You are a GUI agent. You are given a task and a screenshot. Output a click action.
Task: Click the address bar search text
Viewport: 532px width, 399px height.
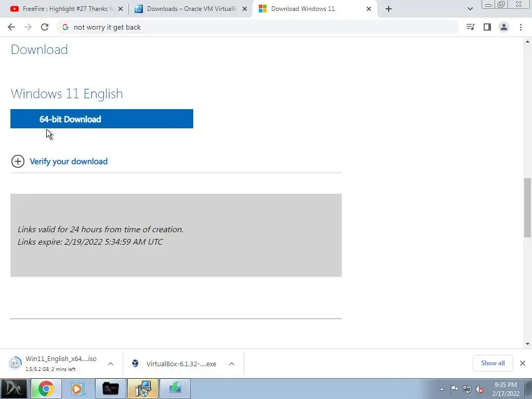coord(107,27)
